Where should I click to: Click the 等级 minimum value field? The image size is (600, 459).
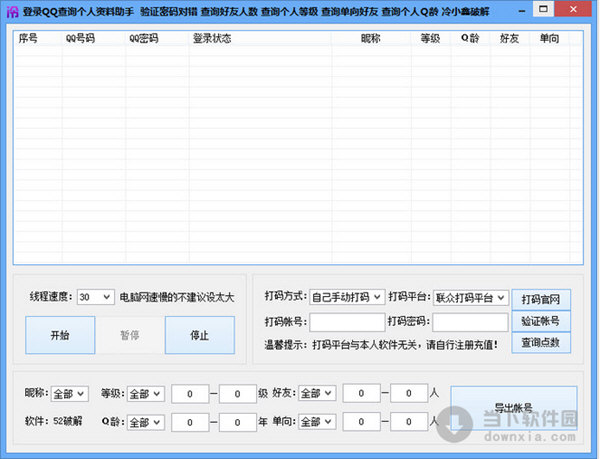190,394
